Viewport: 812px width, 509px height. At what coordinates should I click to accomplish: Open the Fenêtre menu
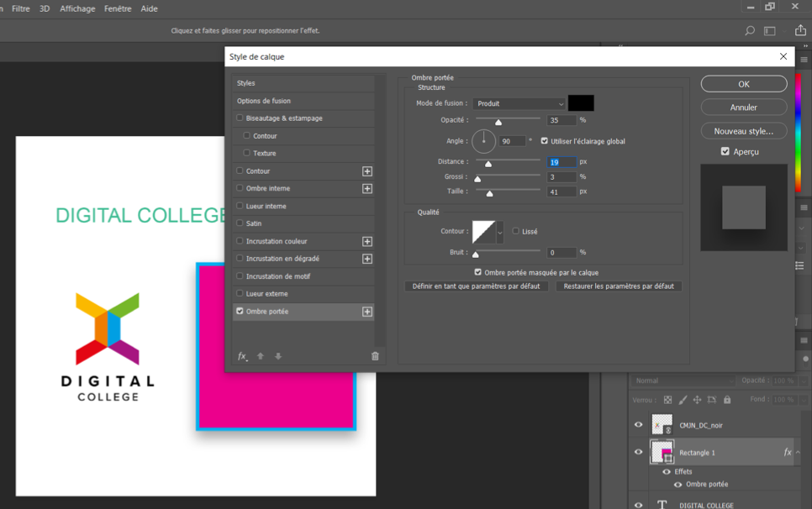click(x=118, y=8)
